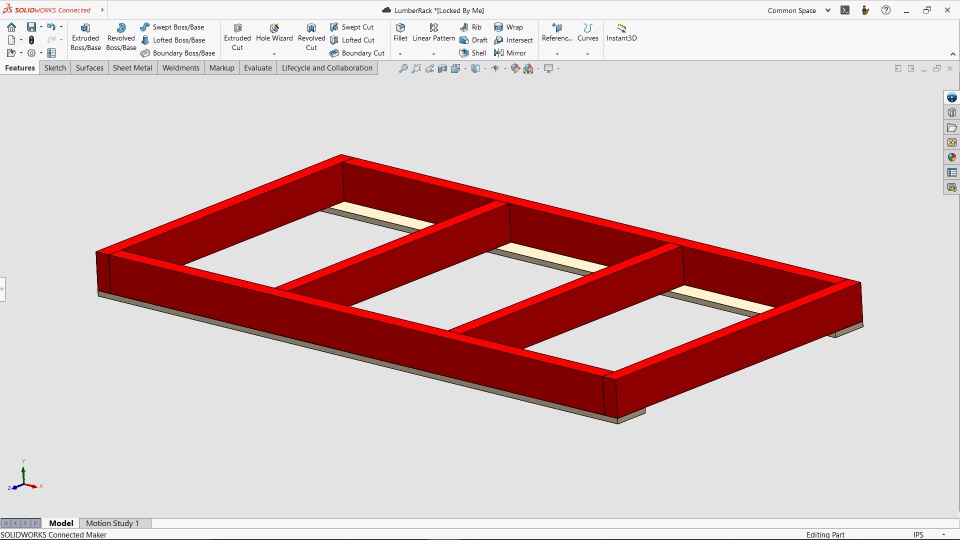Open the Appearances color sphere in task pane
960x540 pixels.
click(951, 157)
